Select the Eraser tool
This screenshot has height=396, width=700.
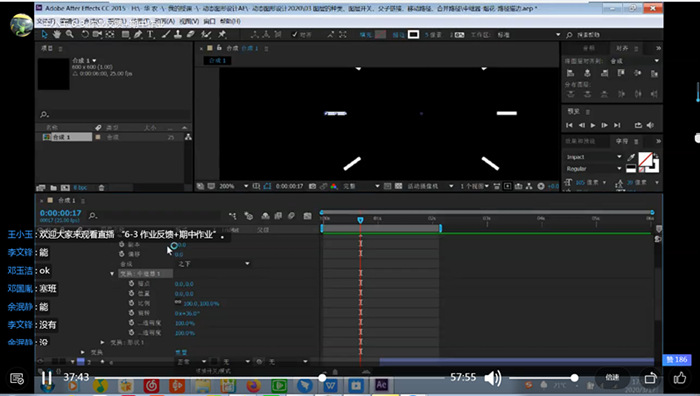pos(190,34)
